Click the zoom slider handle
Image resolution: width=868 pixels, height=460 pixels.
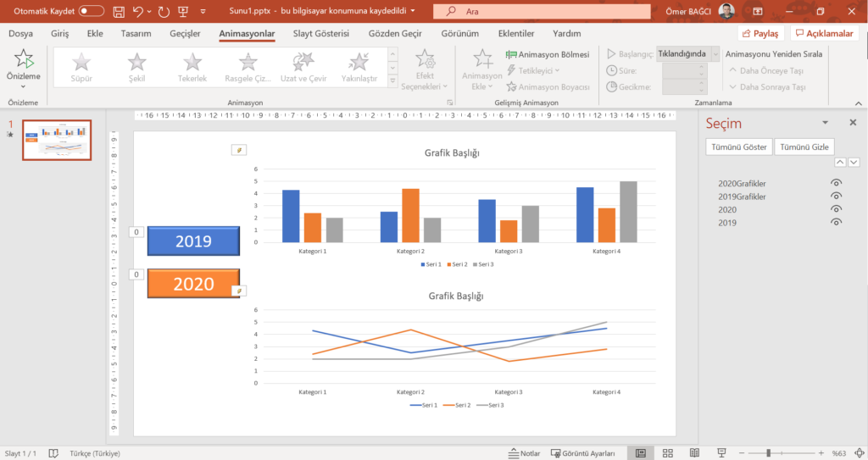click(x=768, y=453)
